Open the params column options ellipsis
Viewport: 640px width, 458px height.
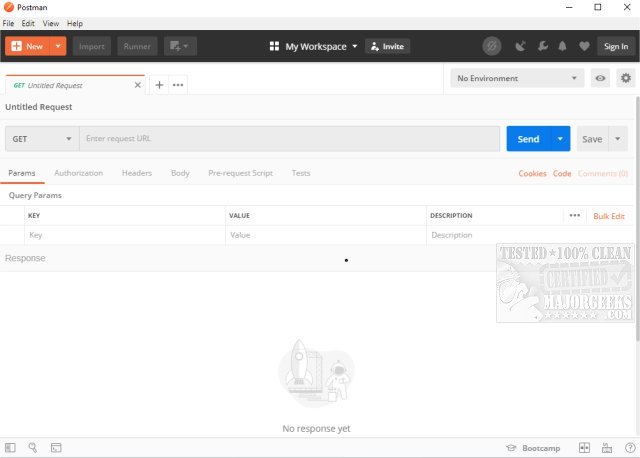pos(575,216)
